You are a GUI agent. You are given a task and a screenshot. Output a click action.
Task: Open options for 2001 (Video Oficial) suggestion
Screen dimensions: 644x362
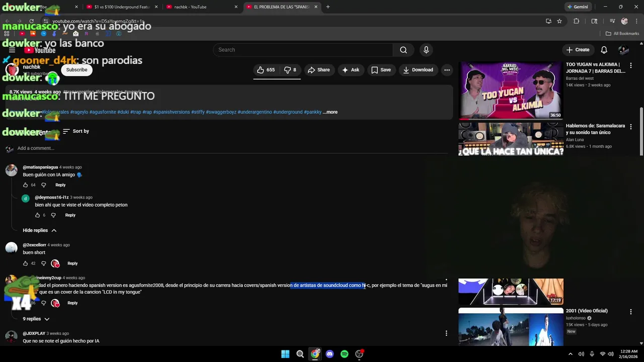(x=630, y=312)
